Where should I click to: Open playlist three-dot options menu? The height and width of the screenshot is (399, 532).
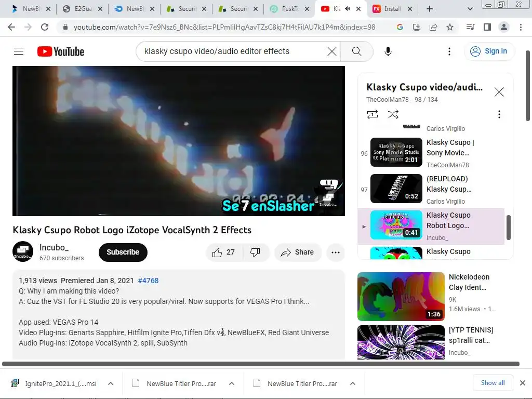tap(499, 114)
